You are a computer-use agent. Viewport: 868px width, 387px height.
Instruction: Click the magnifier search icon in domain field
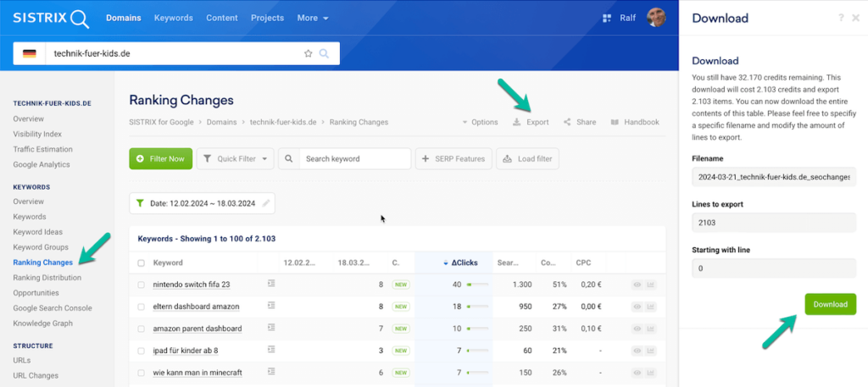(324, 53)
